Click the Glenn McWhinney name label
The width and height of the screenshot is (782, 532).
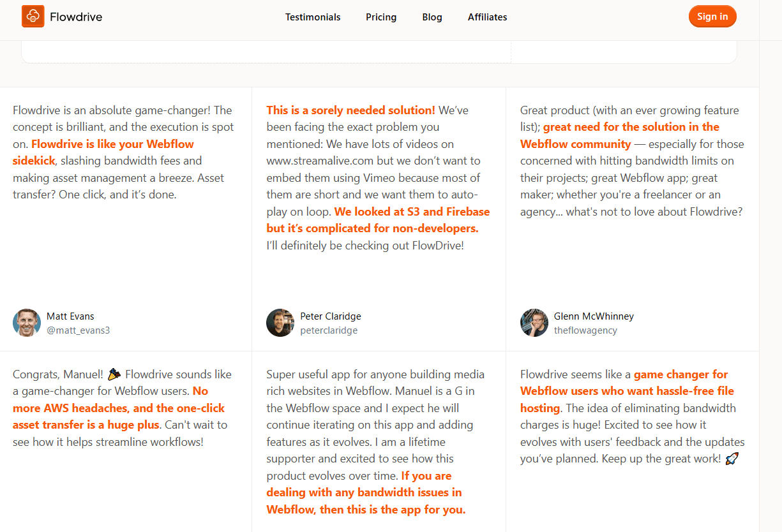[x=594, y=316]
